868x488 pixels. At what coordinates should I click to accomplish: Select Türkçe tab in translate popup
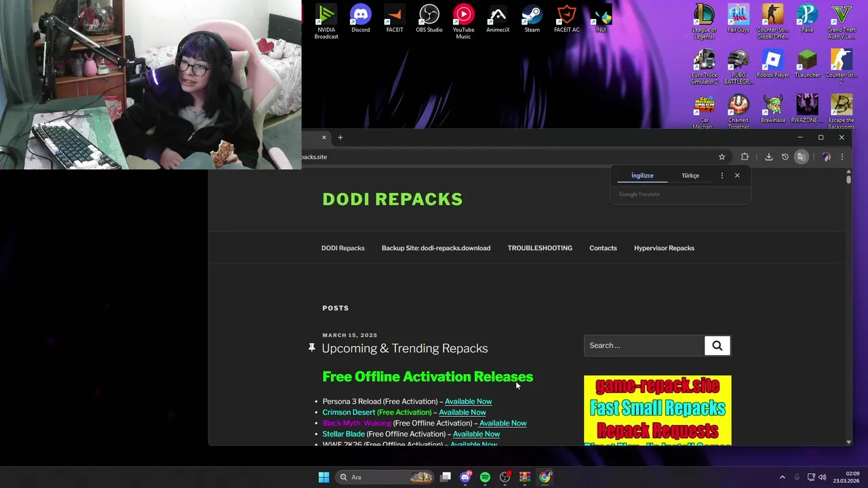(x=690, y=176)
